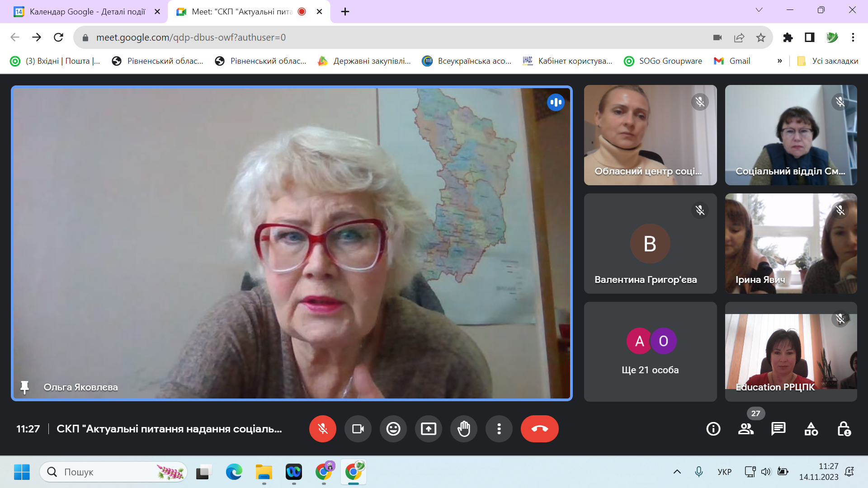This screenshot has width=868, height=488.
Task: Open the emoji reactions button
Action: pos(393,428)
